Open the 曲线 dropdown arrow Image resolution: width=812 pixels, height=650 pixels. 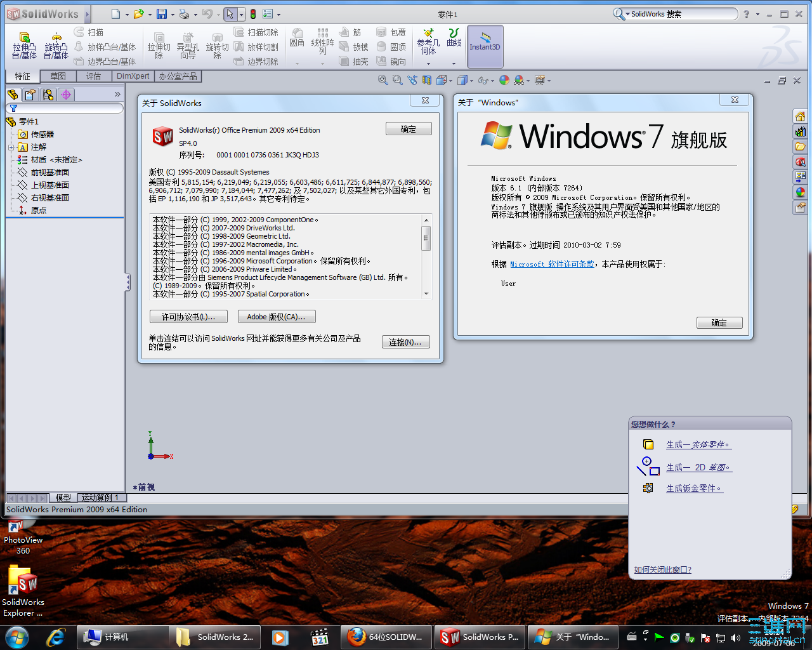[x=454, y=63]
